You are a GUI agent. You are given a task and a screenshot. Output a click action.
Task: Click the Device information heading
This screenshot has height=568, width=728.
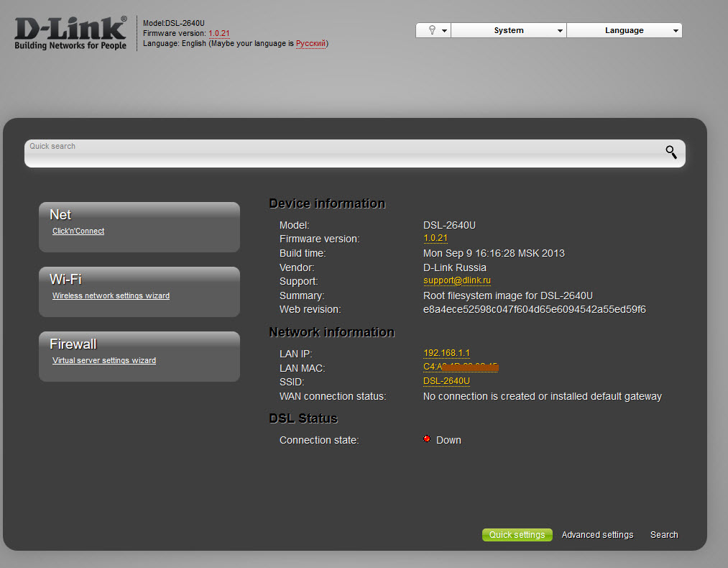pyautogui.click(x=327, y=203)
